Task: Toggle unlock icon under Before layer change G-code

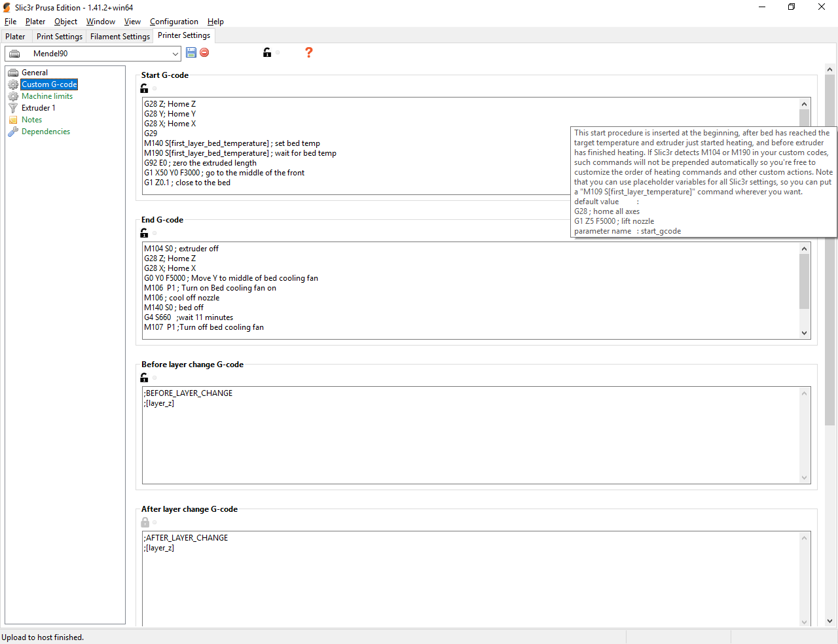Action: (145, 378)
